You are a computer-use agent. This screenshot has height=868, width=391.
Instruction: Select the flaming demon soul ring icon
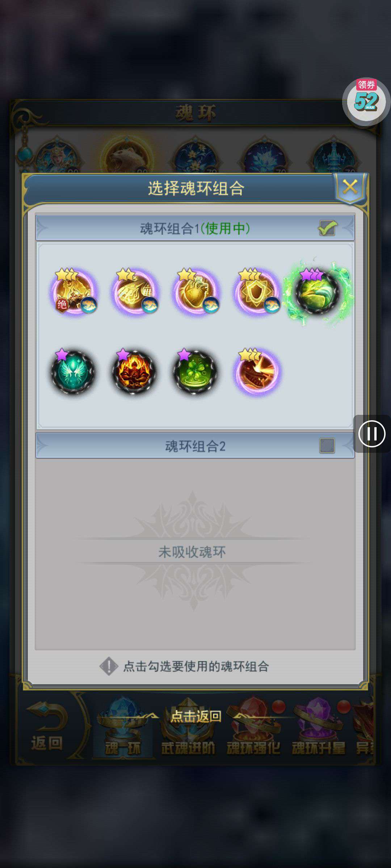point(134,371)
